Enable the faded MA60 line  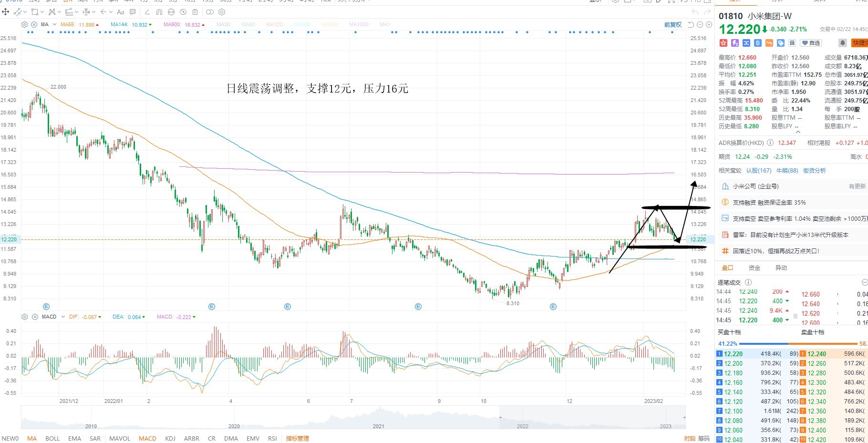pos(248,24)
